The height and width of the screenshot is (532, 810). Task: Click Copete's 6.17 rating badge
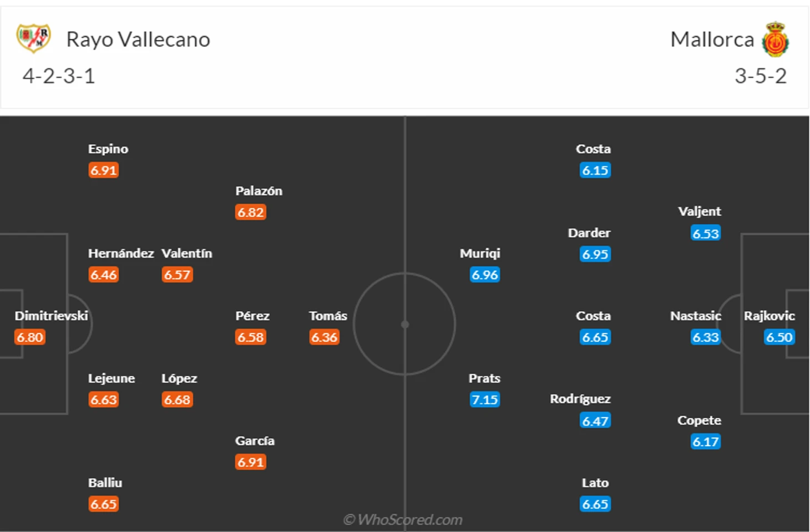pyautogui.click(x=706, y=442)
